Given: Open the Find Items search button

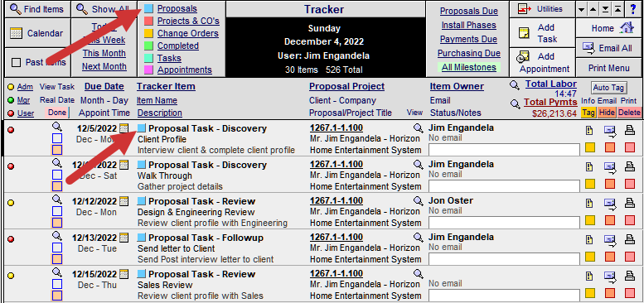Looking at the screenshot, I should click(x=37, y=9).
